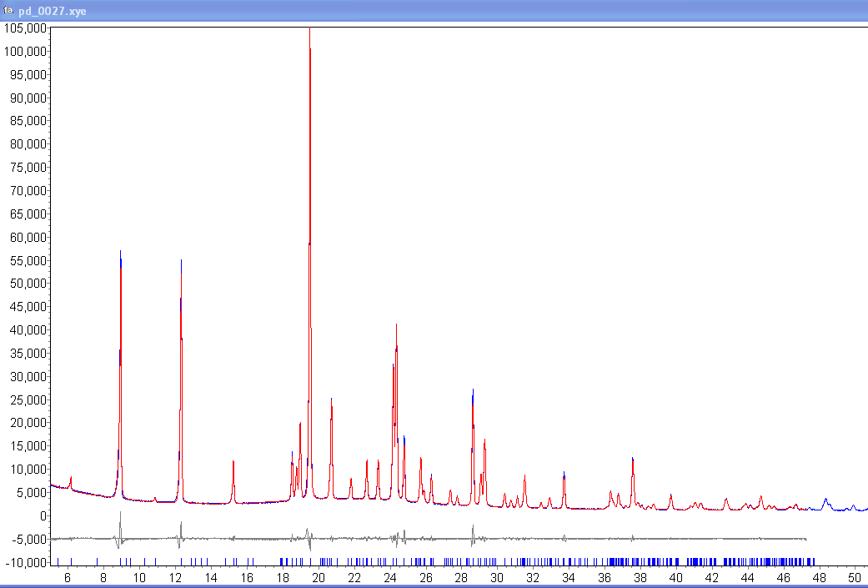
Task: Click the 16 label on x-axis
Action: pyautogui.click(x=246, y=577)
